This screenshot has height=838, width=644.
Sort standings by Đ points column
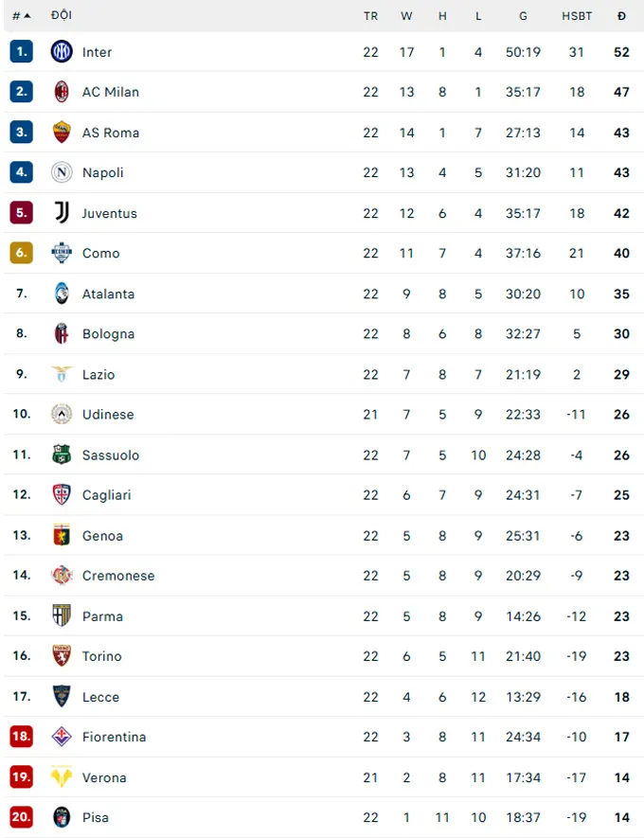click(x=621, y=16)
